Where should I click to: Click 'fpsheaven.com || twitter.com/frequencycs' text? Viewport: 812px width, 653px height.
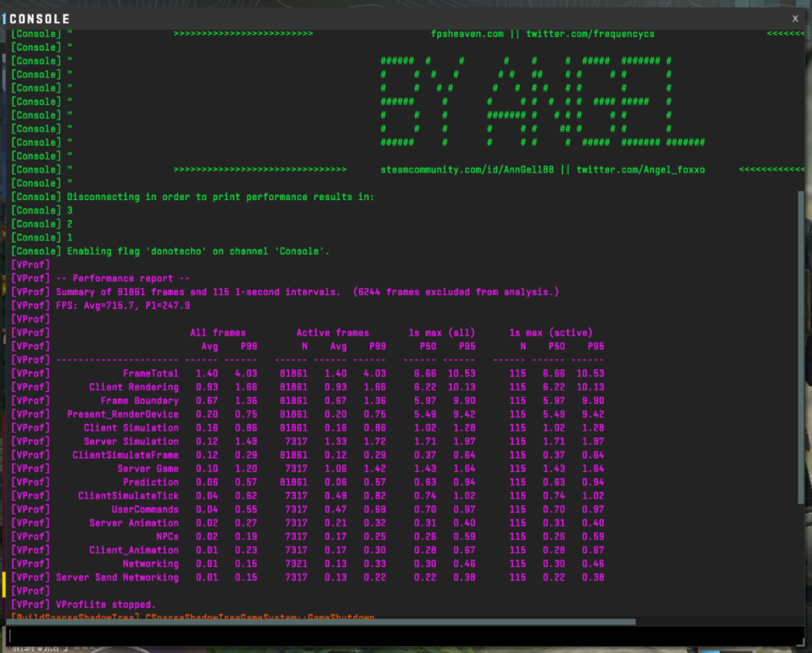coord(542,34)
